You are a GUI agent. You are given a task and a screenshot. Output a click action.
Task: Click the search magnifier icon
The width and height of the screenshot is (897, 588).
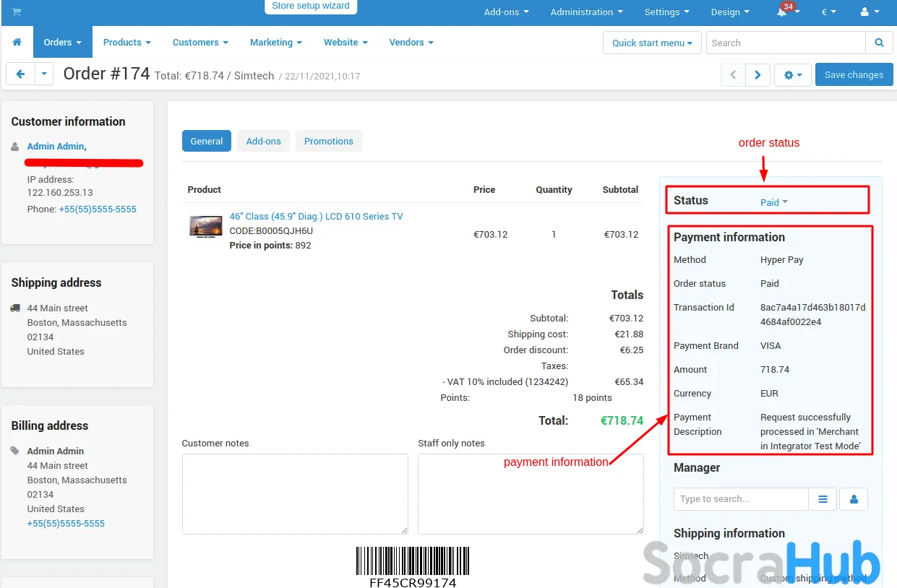pyautogui.click(x=879, y=43)
